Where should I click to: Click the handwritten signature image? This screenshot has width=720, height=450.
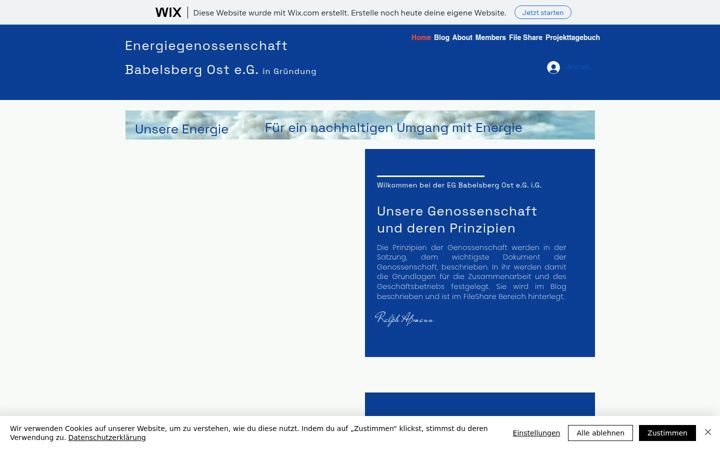click(404, 319)
